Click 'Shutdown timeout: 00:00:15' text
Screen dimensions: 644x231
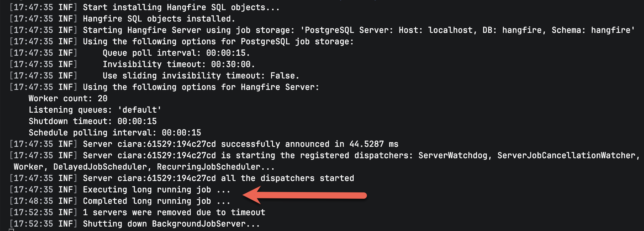(x=92, y=121)
